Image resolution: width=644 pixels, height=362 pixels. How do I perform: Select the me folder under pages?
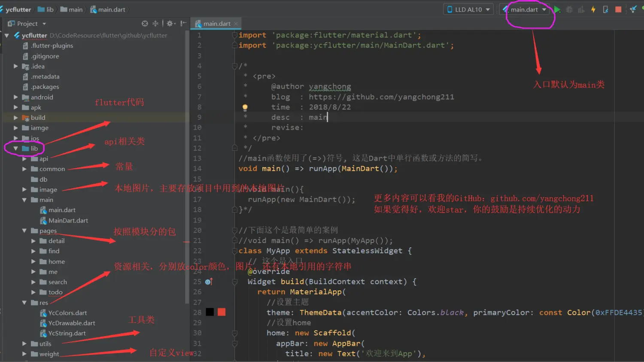tap(49, 272)
